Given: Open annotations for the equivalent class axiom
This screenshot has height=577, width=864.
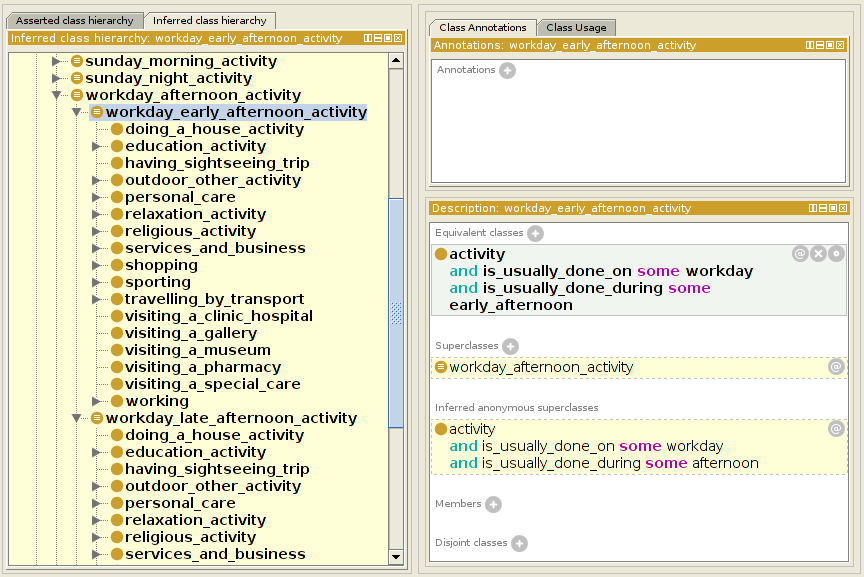Looking at the screenshot, I should coord(800,255).
